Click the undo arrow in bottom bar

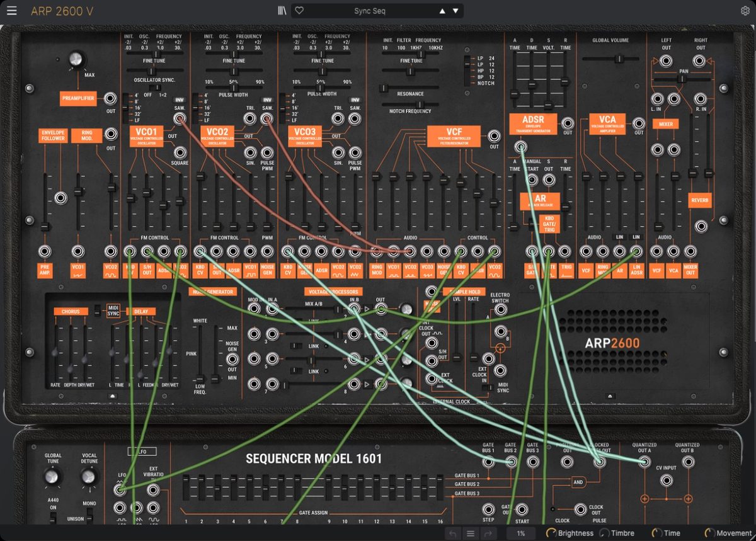pos(453,533)
